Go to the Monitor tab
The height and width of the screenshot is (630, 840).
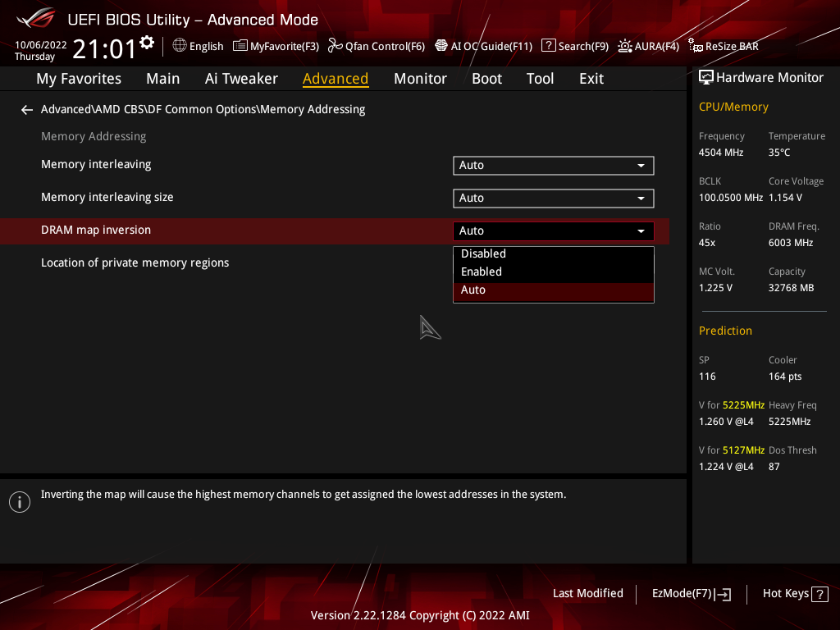pyautogui.click(x=420, y=79)
